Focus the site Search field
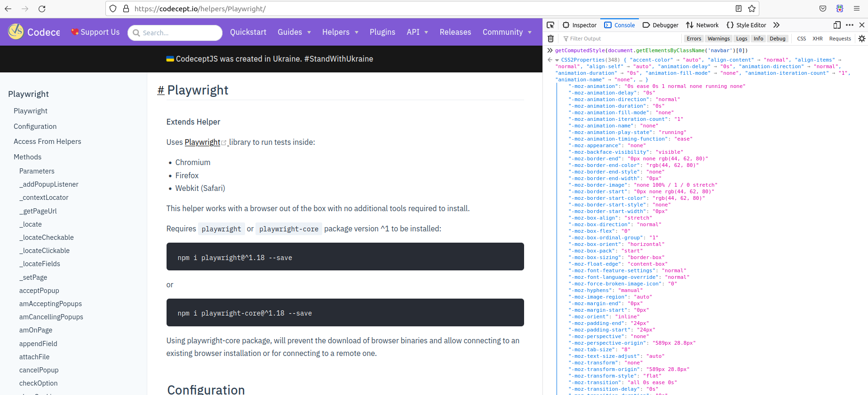 click(175, 33)
